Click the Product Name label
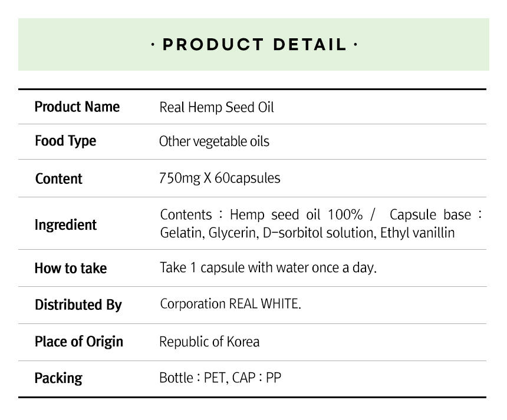The width and height of the screenshot is (507, 420). [x=77, y=107]
